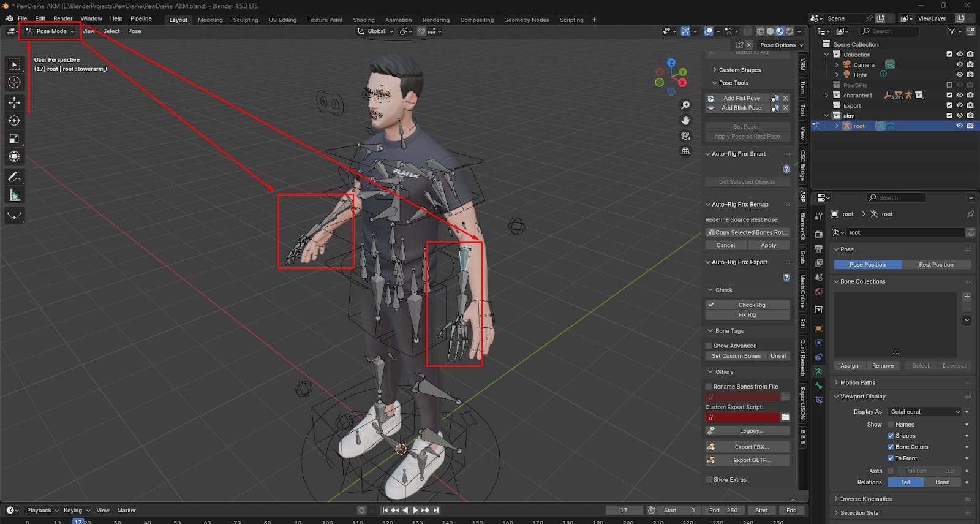Toggle the camera view icon in viewport
Screen dimensions: 980x524
685,135
